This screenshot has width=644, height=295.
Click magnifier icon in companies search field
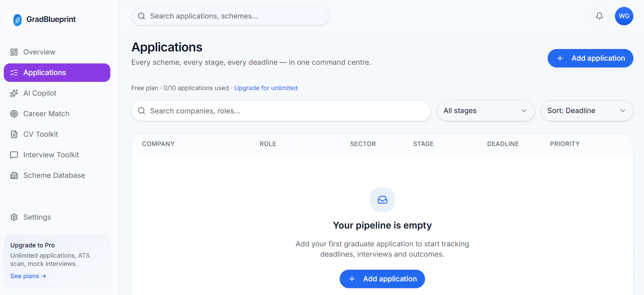(x=142, y=111)
